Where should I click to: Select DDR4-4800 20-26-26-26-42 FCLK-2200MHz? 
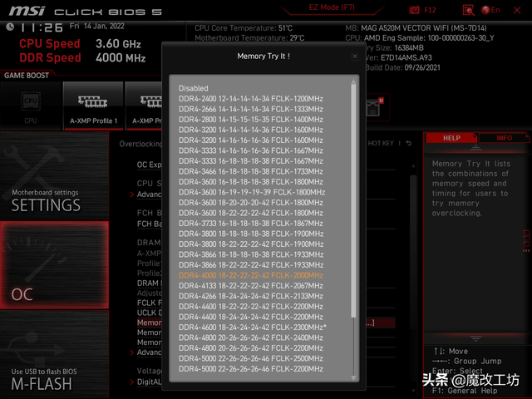251,348
